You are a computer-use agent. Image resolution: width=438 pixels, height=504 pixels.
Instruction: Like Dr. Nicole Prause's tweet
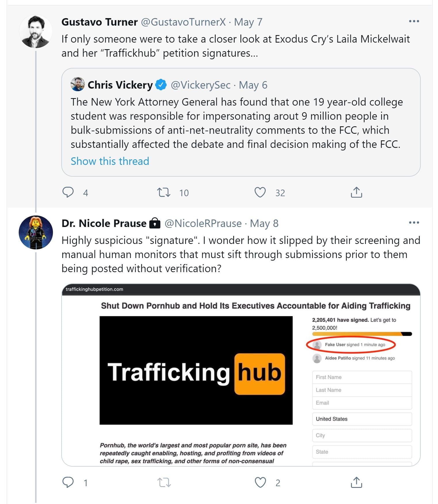click(x=260, y=482)
